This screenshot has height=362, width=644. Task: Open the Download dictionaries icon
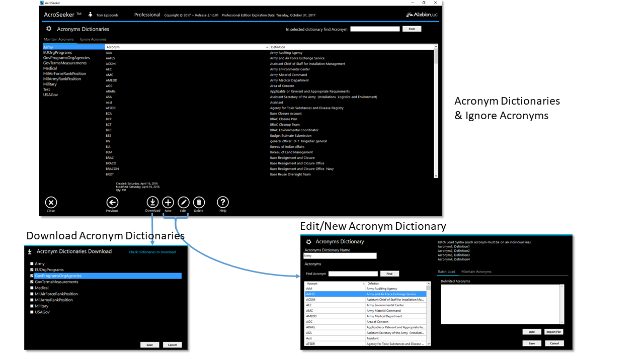(x=152, y=202)
